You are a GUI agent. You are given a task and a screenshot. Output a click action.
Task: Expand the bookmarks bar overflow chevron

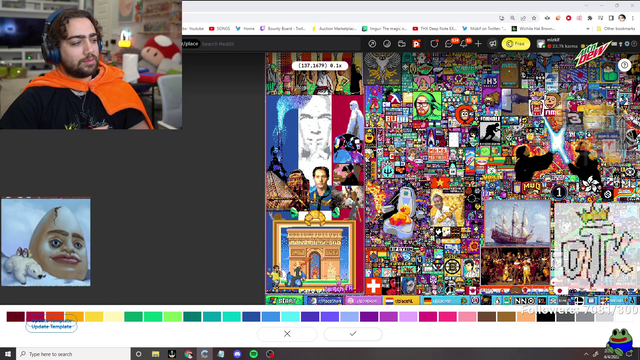pyautogui.click(x=588, y=29)
